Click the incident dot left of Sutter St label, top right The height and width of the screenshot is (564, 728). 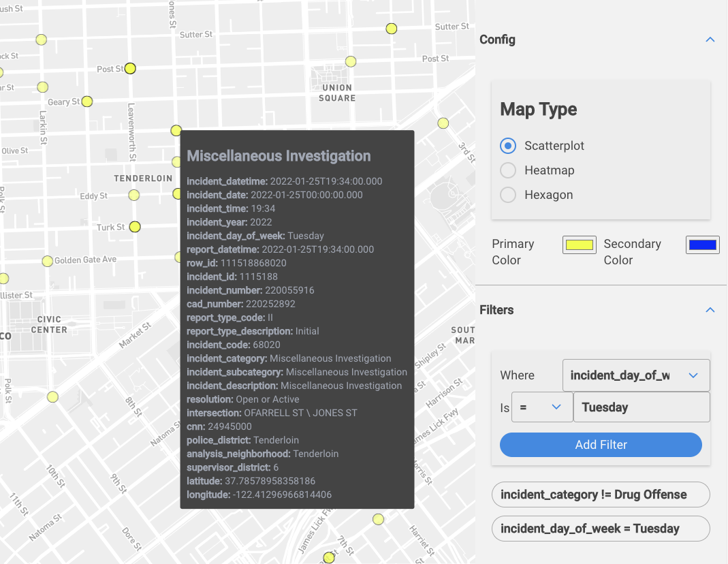click(x=392, y=29)
